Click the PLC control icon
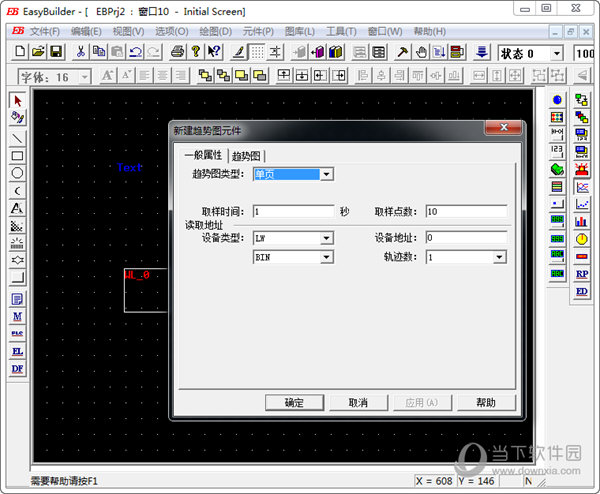The image size is (600, 494). (17, 334)
